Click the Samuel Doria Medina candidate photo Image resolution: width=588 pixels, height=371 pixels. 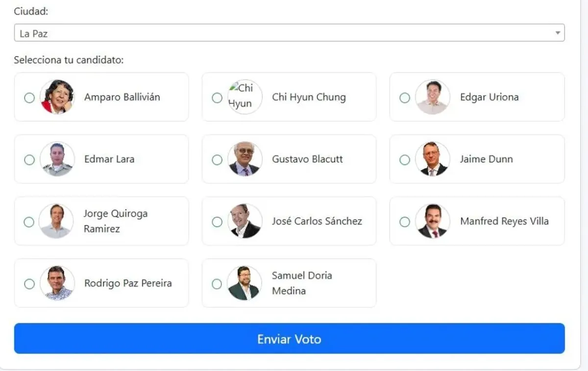[245, 283]
